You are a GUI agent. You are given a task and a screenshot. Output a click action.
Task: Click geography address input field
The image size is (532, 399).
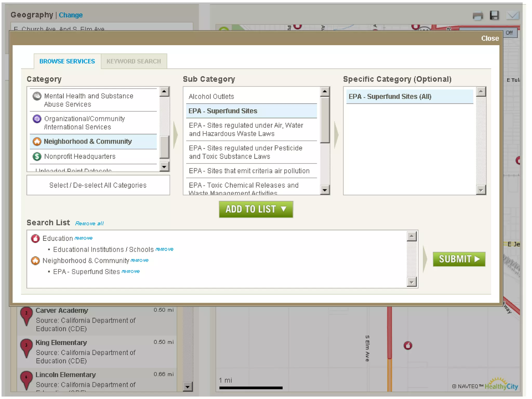click(x=102, y=27)
